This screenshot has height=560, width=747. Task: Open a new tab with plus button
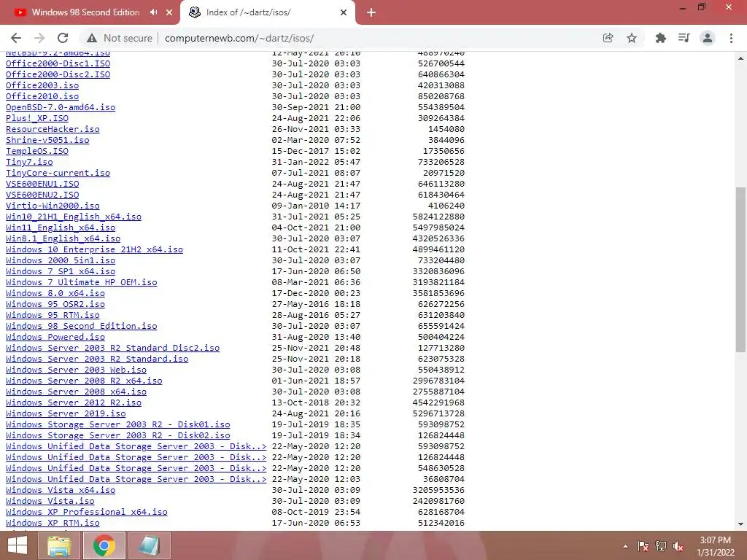tap(371, 12)
